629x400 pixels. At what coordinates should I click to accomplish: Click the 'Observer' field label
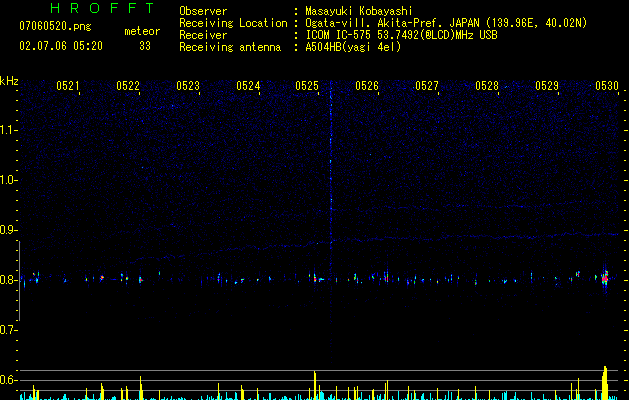(203, 11)
